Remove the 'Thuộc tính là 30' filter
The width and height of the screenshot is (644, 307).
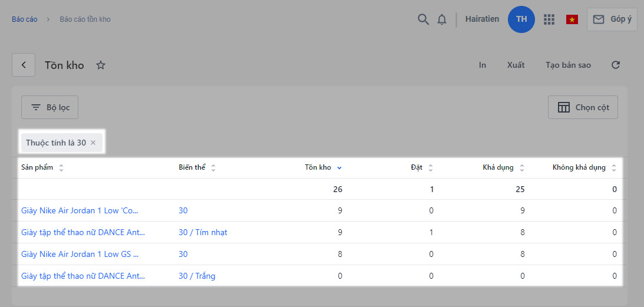[93, 143]
